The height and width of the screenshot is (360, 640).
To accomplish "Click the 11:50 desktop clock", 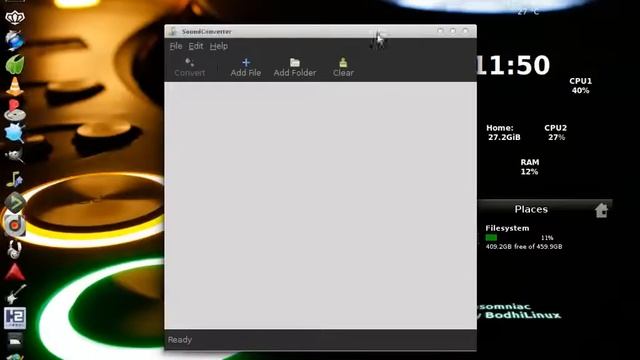I will point(513,65).
